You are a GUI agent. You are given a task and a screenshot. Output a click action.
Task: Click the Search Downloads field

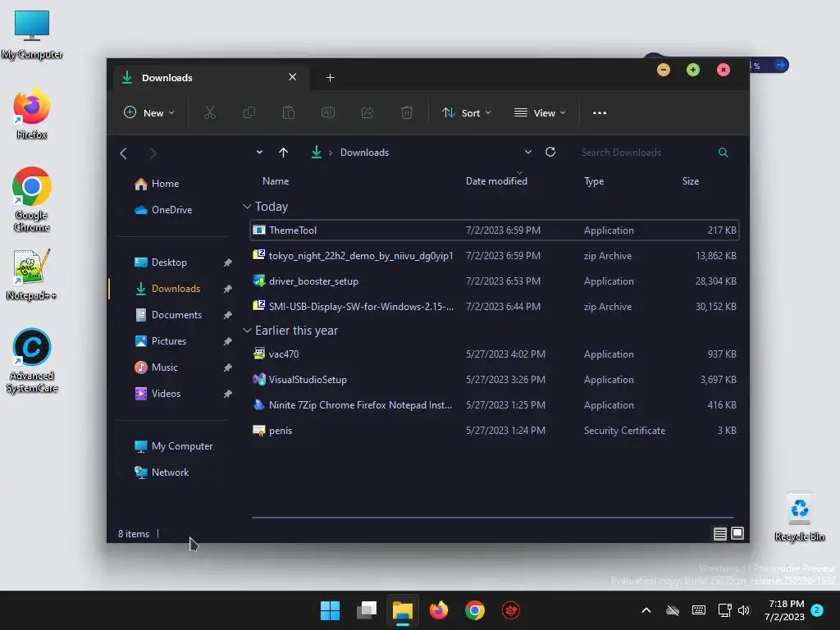coord(646,153)
